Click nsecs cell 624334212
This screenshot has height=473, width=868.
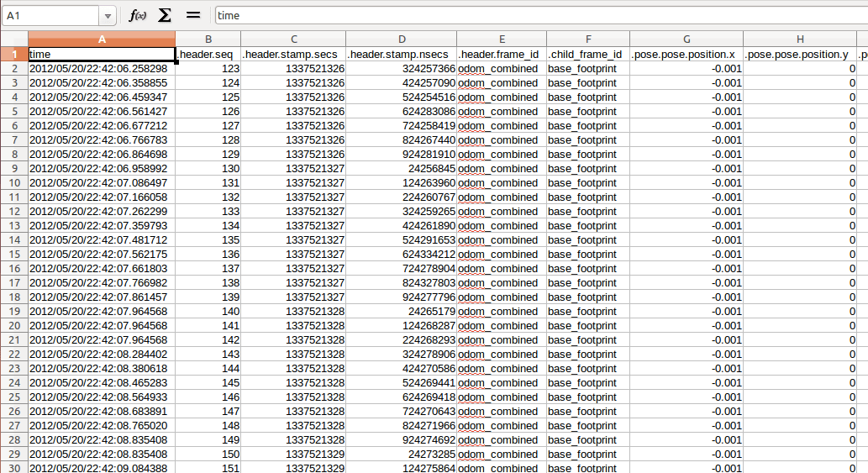402,254
